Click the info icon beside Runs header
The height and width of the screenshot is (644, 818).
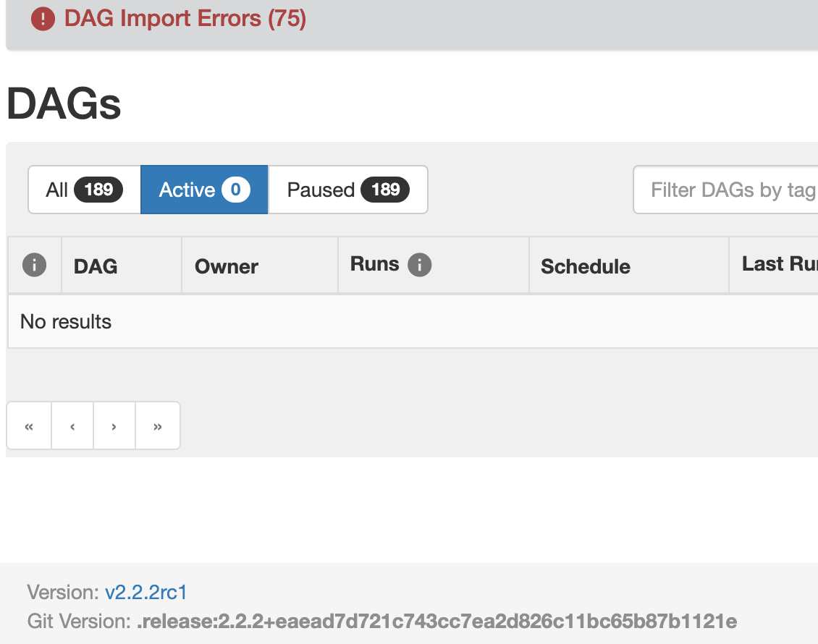419,265
